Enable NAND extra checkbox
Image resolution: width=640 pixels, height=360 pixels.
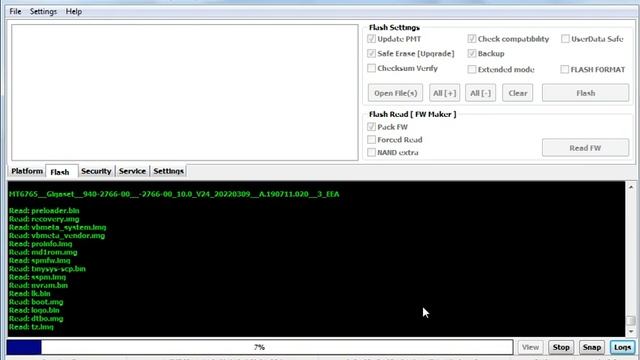(x=371, y=152)
